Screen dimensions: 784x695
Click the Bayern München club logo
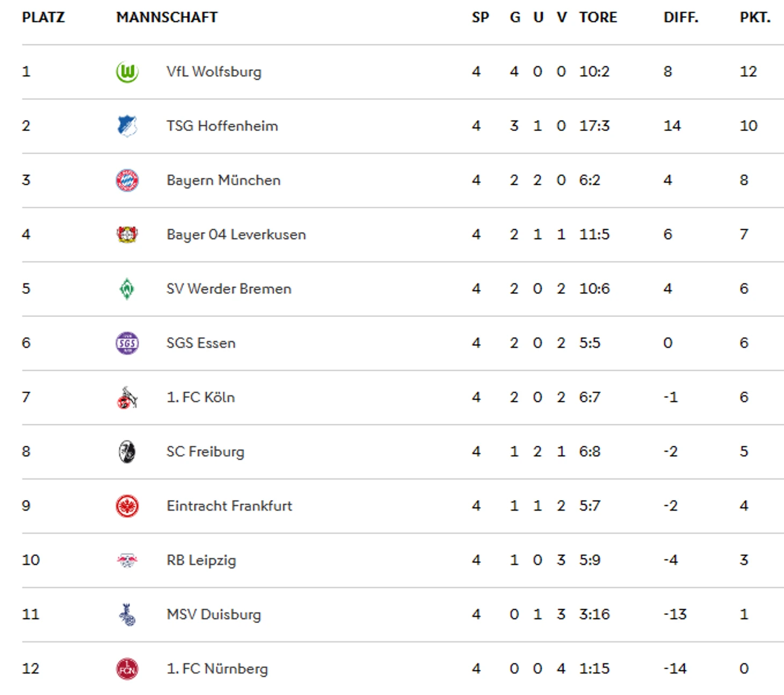(127, 180)
